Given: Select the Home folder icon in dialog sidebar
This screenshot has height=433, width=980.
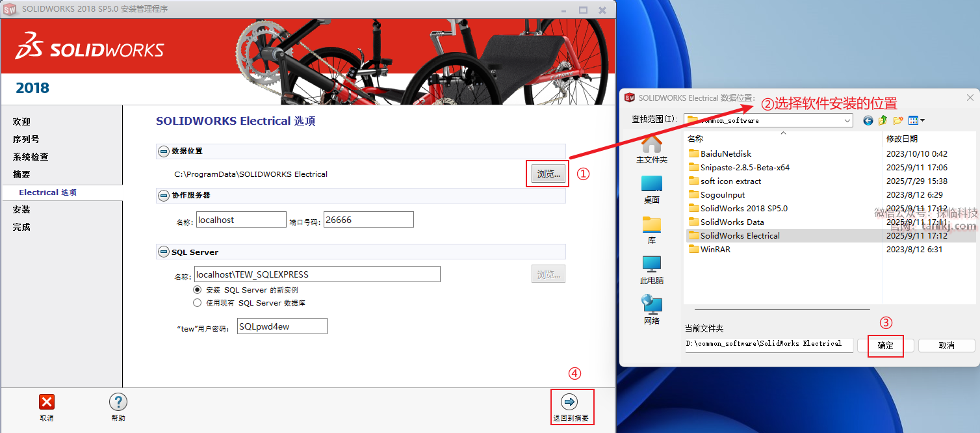Looking at the screenshot, I should [x=652, y=143].
